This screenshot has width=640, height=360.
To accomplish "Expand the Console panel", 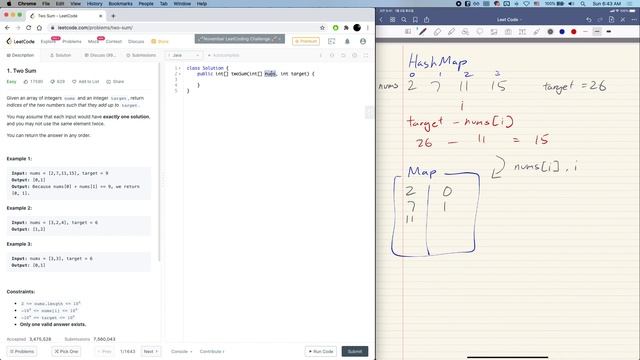I will point(181,351).
